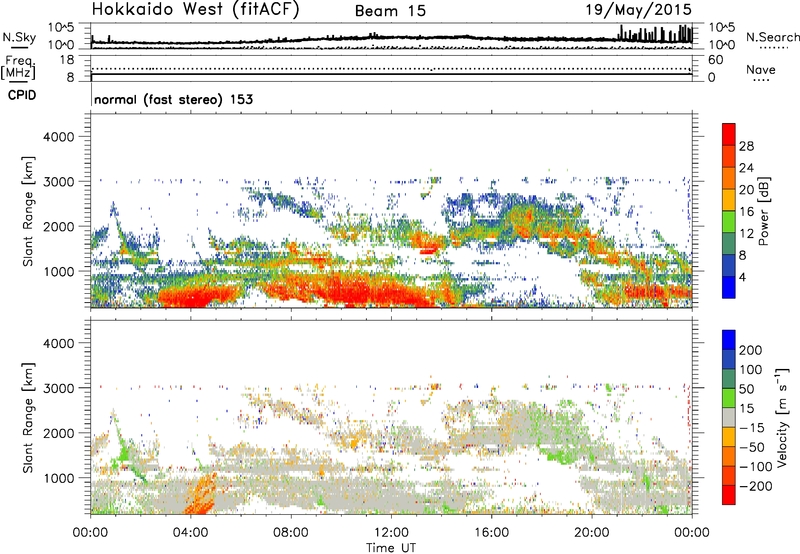The height and width of the screenshot is (554, 800).
Task: Click the 'Hokkaido West (fitACF)' title
Action: click(195, 10)
